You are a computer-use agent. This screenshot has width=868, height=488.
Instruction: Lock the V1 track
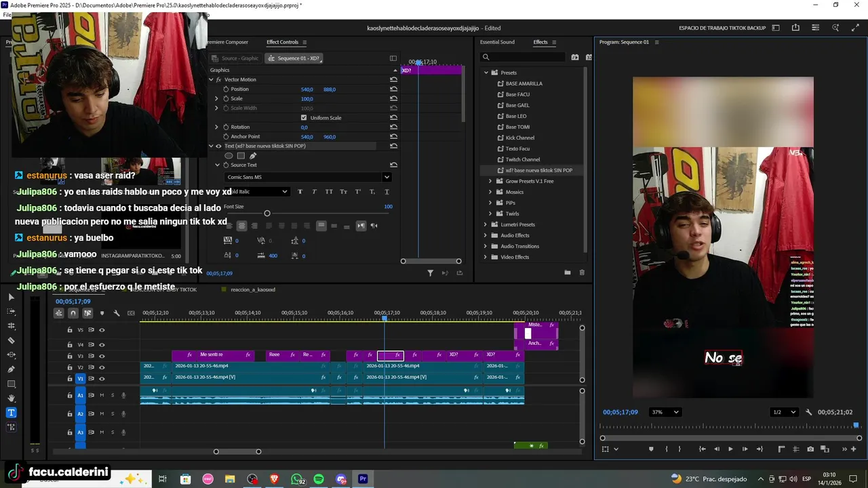(x=69, y=378)
